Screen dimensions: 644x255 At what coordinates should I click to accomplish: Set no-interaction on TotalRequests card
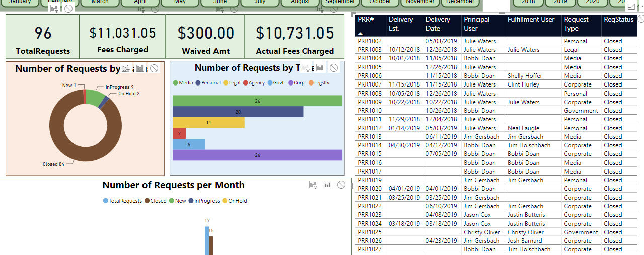(68, 9)
